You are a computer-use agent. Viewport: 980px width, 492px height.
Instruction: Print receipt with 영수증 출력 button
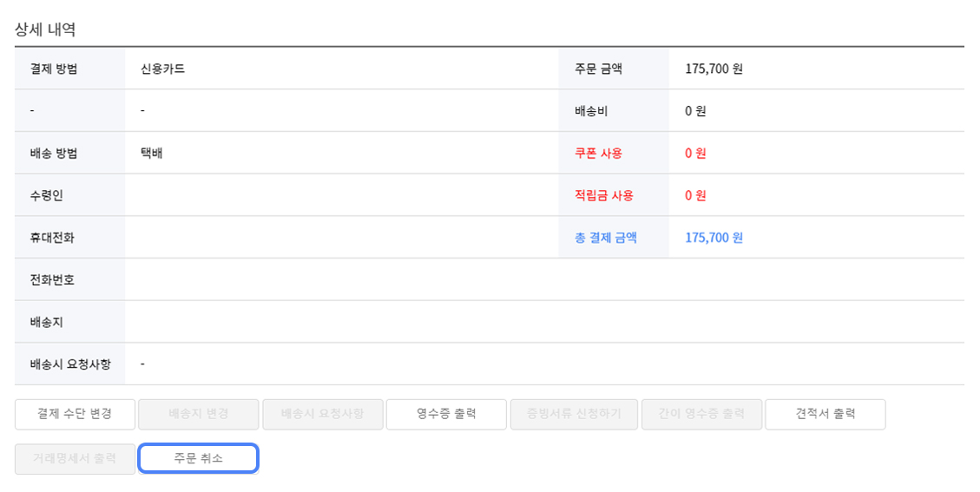446,414
